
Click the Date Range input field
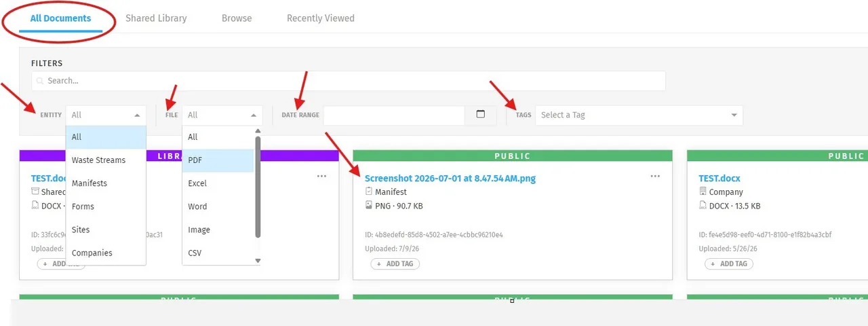click(394, 115)
